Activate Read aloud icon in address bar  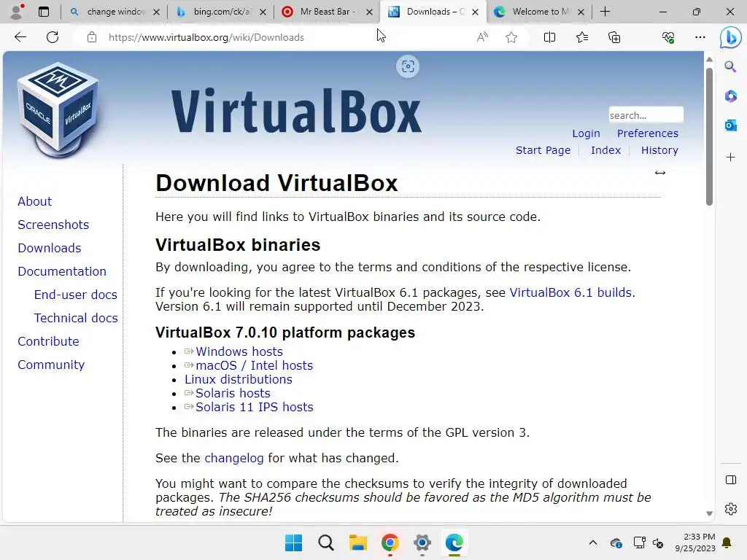click(x=482, y=37)
